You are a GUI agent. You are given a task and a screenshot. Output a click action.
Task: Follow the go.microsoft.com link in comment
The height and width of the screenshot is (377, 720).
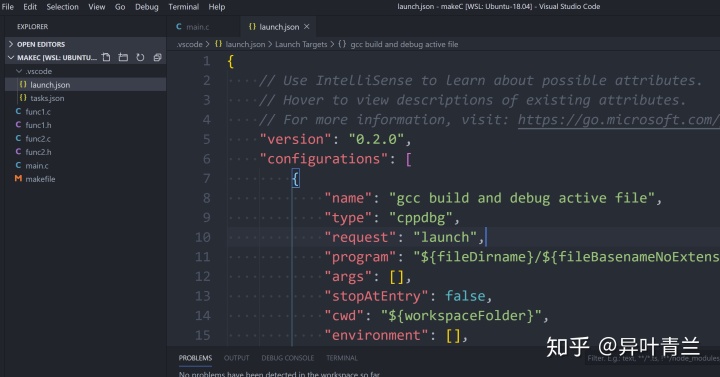pos(619,120)
